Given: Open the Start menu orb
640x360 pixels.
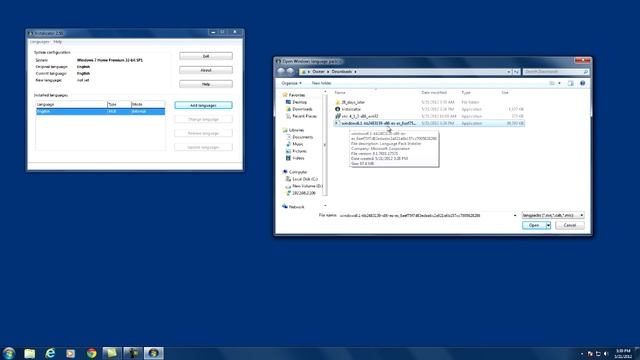Looking at the screenshot, I should [x=9, y=353].
